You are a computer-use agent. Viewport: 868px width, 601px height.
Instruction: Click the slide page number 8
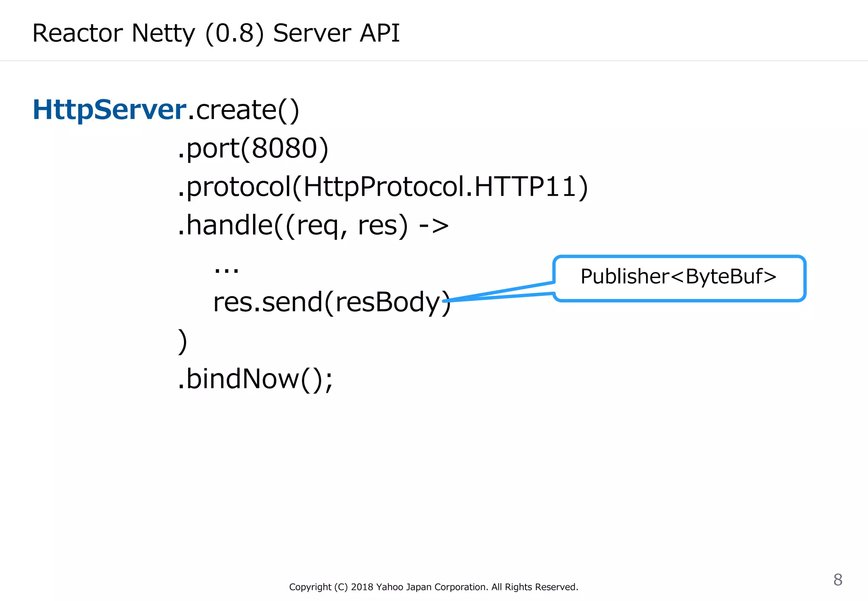click(x=837, y=579)
